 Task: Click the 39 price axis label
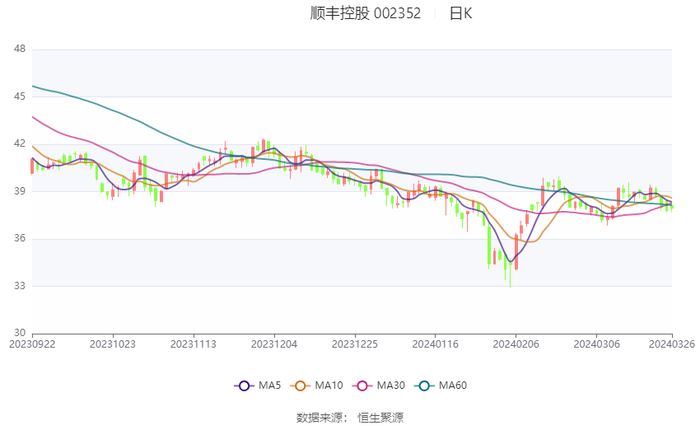click(x=19, y=191)
